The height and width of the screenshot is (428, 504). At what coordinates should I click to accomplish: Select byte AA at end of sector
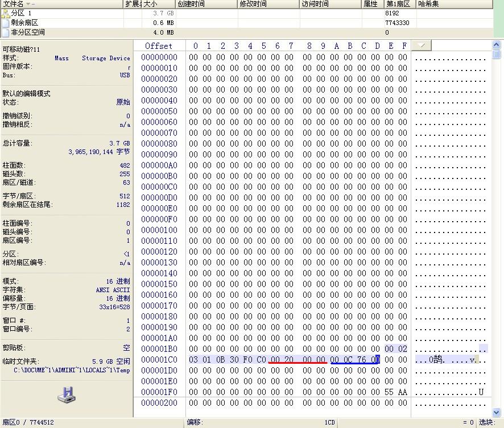point(403,392)
